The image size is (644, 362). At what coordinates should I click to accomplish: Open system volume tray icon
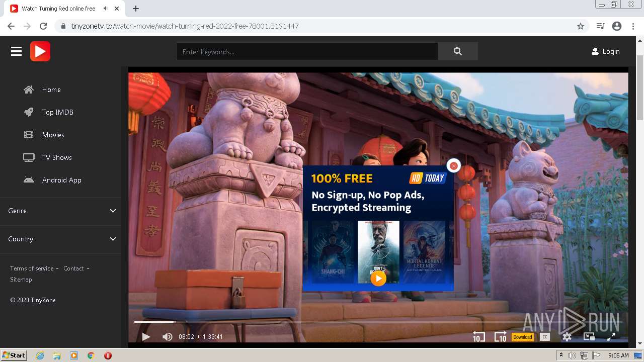coord(572,355)
